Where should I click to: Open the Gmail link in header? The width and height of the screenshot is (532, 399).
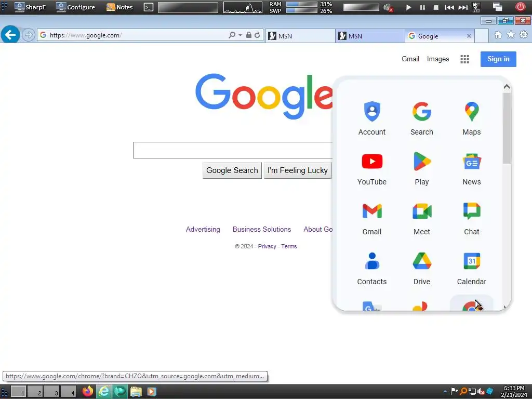click(x=410, y=59)
